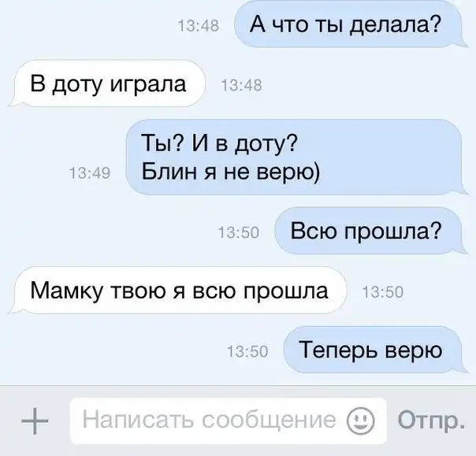Image resolution: width=476 pixels, height=456 pixels.
Task: Focus the Написать сообщение input field
Action: [x=228, y=421]
